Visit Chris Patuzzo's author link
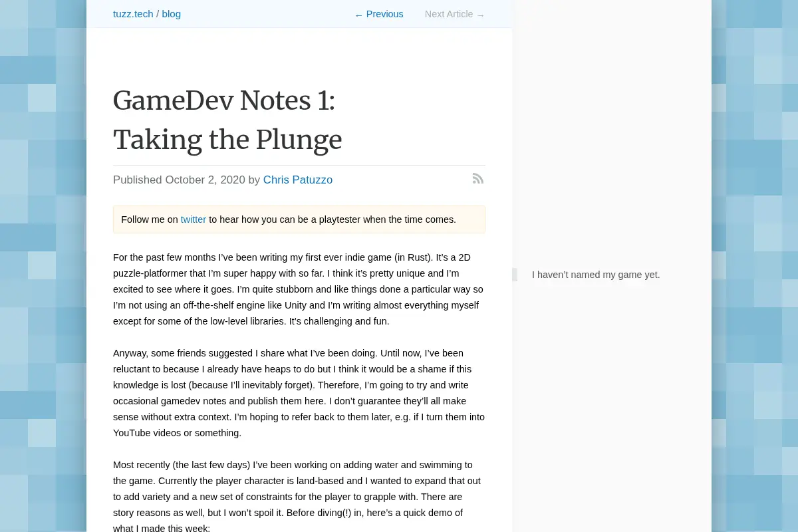The width and height of the screenshot is (798, 532). click(x=297, y=180)
